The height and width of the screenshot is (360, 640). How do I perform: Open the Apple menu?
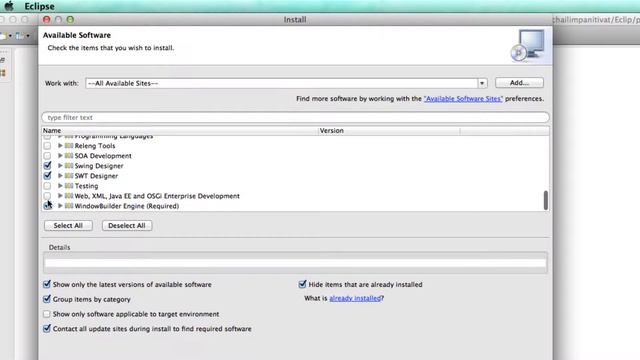coord(9,6)
